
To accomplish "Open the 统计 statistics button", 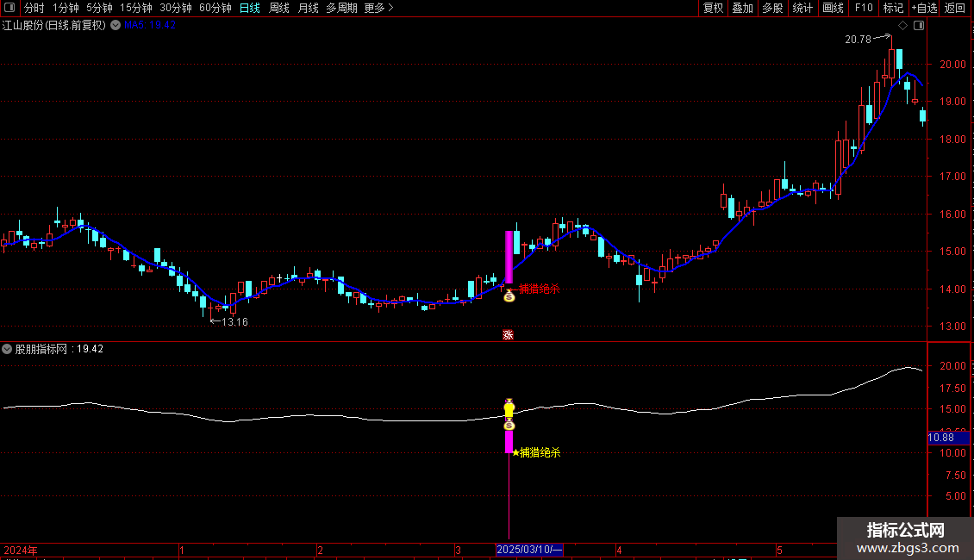I will tap(802, 8).
